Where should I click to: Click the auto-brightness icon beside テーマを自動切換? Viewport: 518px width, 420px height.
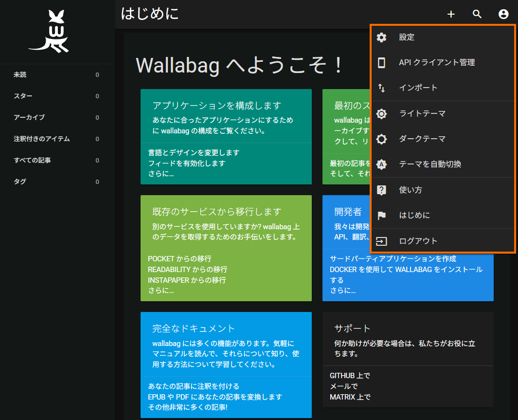[381, 164]
